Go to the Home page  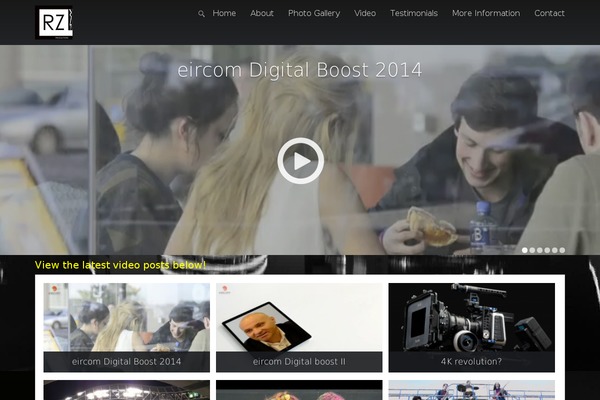pos(224,13)
